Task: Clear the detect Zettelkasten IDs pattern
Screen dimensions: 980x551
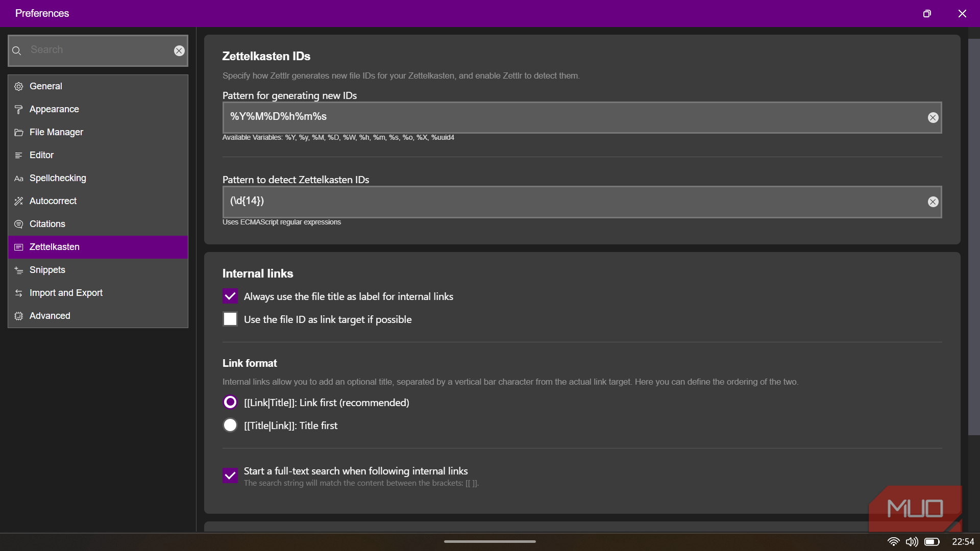Action: click(933, 202)
